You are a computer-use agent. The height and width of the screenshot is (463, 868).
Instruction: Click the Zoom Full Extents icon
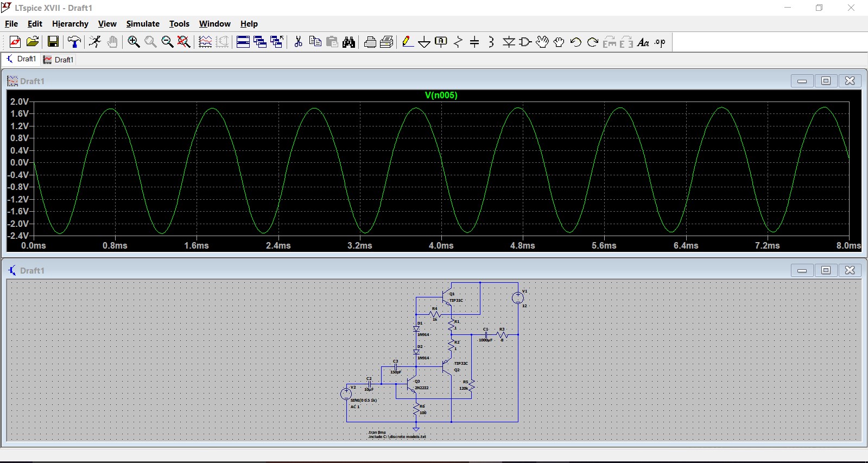point(184,42)
